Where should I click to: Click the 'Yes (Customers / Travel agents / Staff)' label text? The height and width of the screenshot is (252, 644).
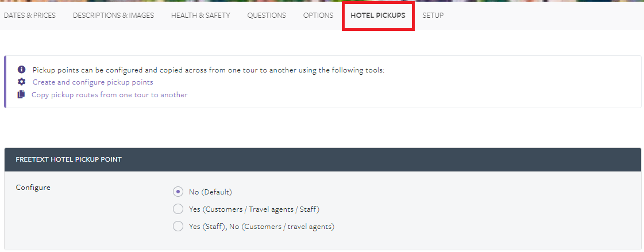[x=254, y=209]
